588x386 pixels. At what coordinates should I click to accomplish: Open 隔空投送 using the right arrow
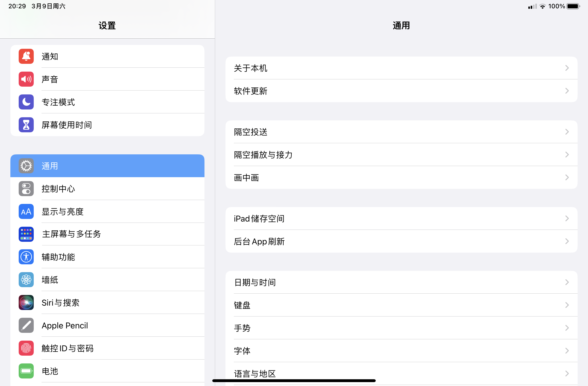(x=567, y=132)
